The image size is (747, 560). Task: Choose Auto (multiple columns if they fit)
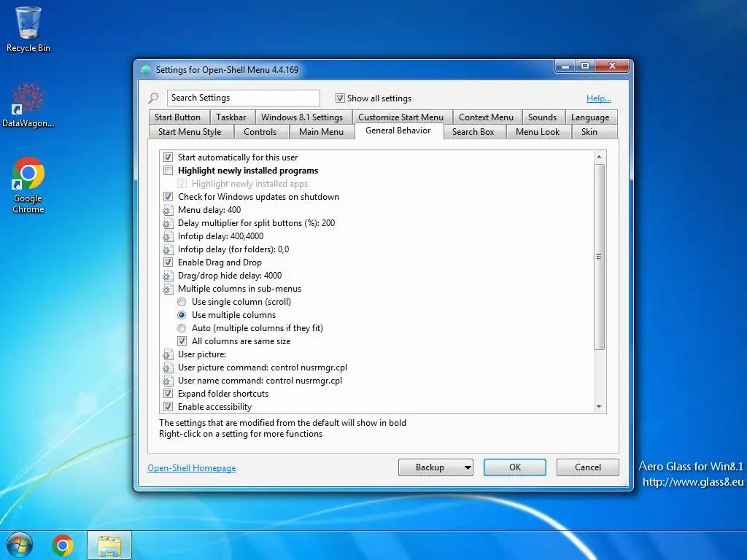click(x=182, y=328)
